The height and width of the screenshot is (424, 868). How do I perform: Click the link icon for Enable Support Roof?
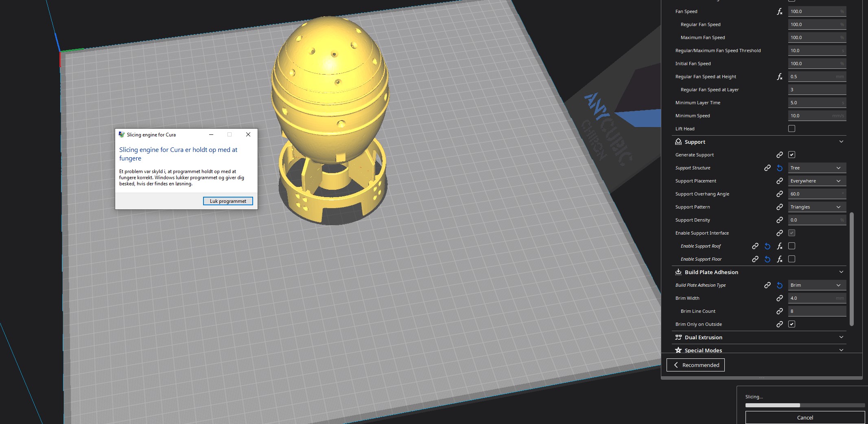point(755,246)
